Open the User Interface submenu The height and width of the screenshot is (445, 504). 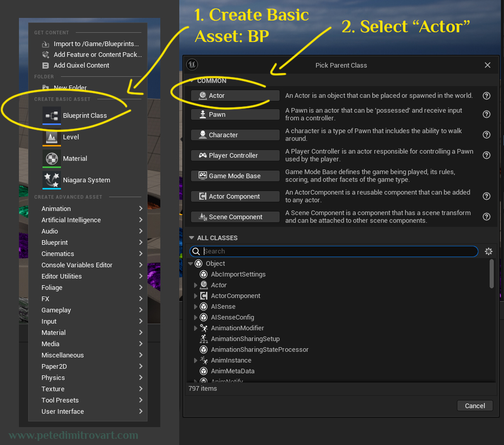click(x=88, y=411)
